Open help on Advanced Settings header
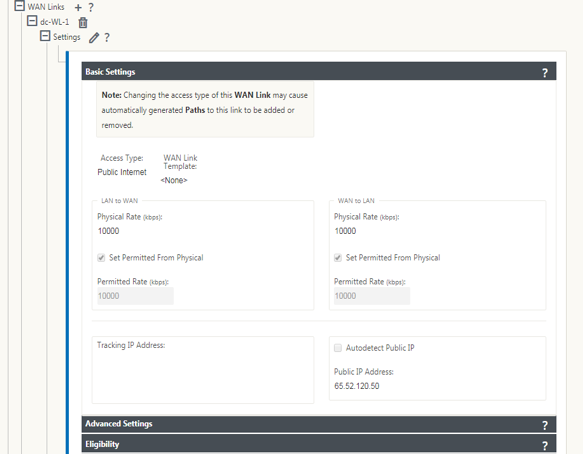This screenshot has height=454, width=583. coord(545,425)
